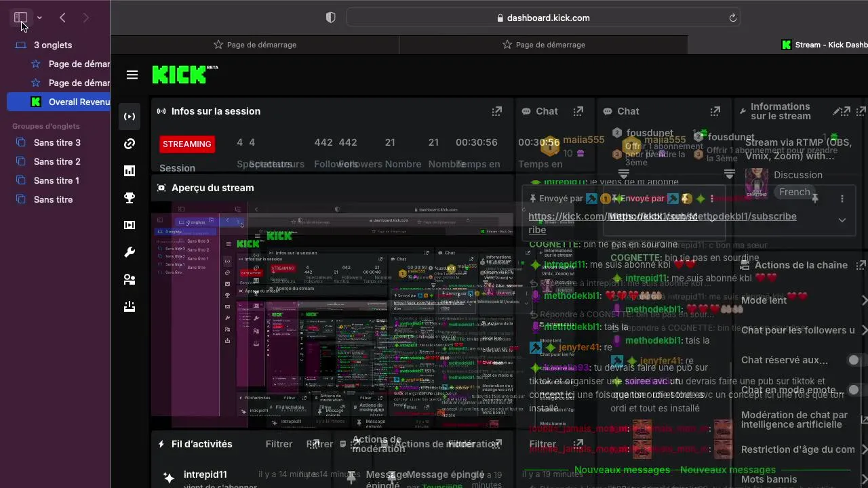
Task: Click the dashboard.kick.com address bar
Action: coord(542,18)
